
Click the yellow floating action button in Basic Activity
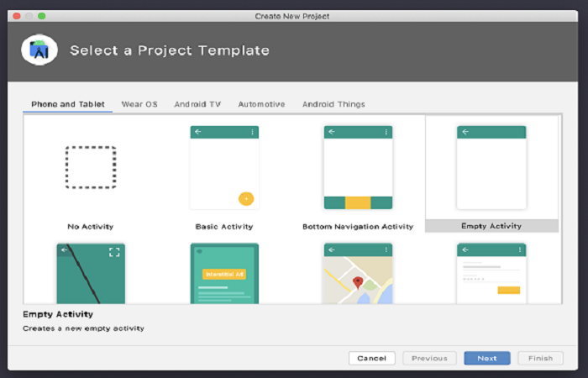tap(246, 199)
